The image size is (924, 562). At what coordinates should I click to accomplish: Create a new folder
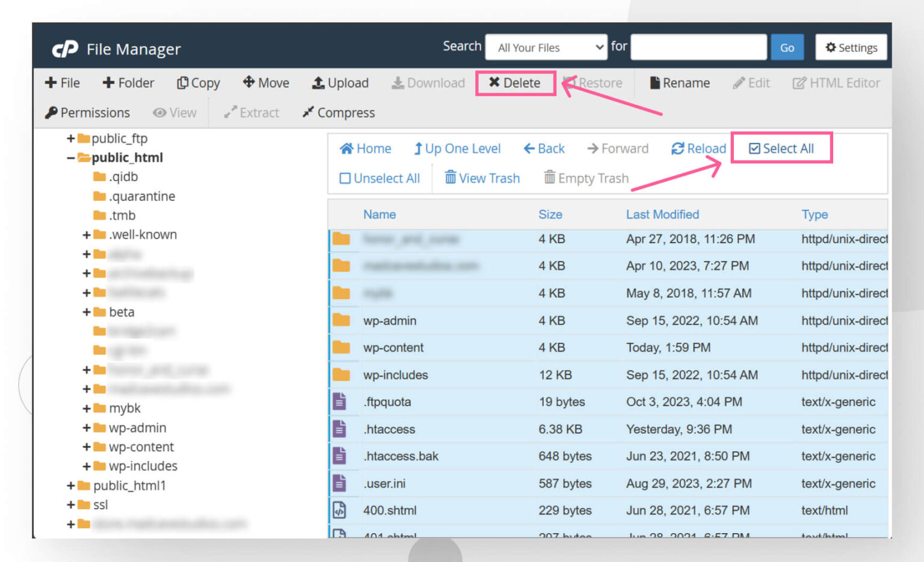coord(128,83)
